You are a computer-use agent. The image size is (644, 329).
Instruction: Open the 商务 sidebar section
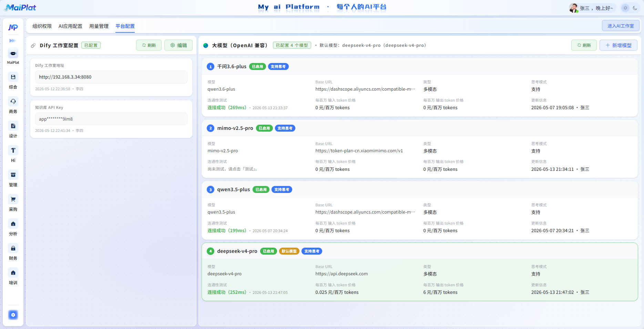pos(13,105)
